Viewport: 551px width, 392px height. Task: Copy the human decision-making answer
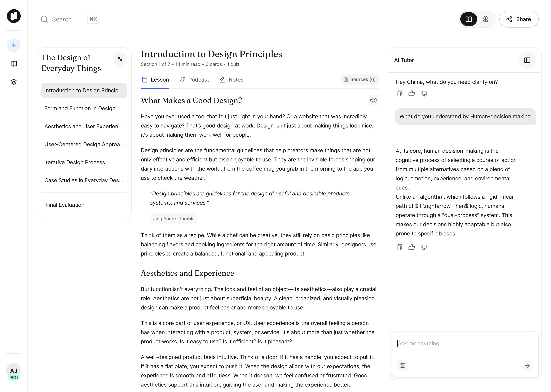[399, 247]
